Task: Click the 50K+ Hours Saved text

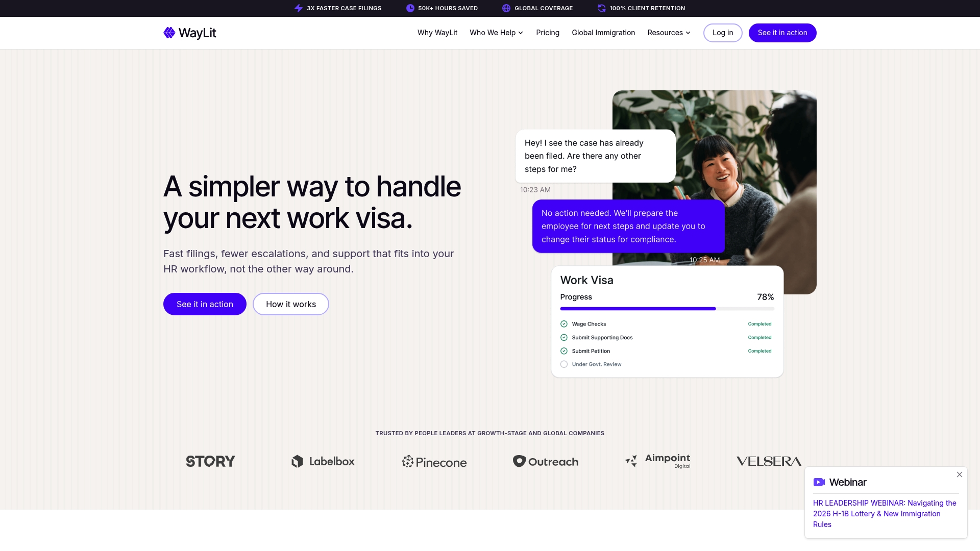Action: (448, 8)
